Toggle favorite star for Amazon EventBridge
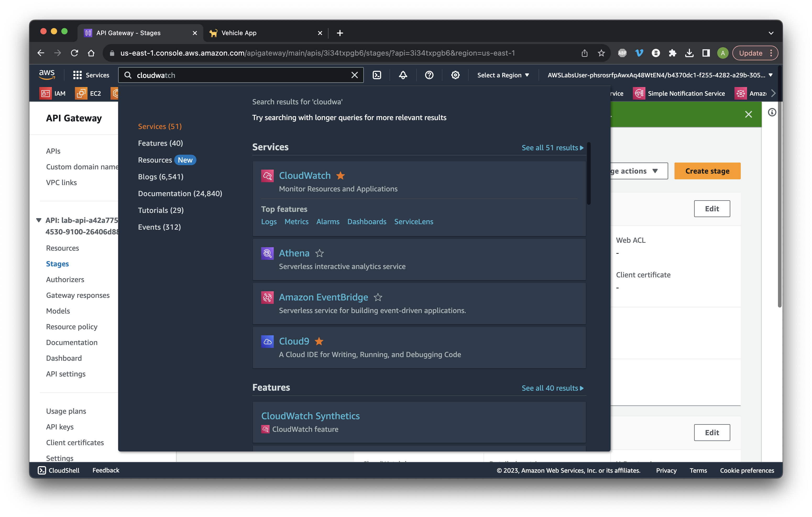812x517 pixels. pyautogui.click(x=378, y=297)
